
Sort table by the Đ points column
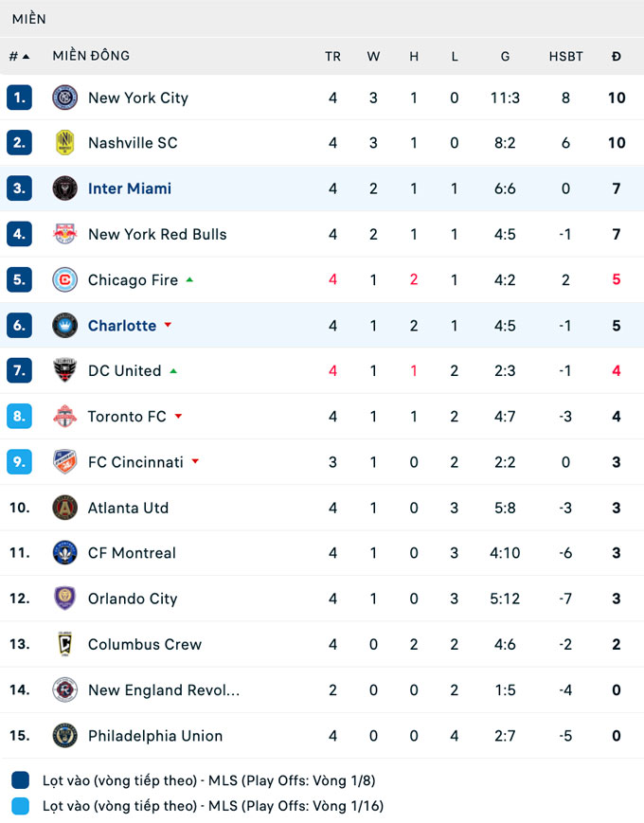[x=617, y=56]
